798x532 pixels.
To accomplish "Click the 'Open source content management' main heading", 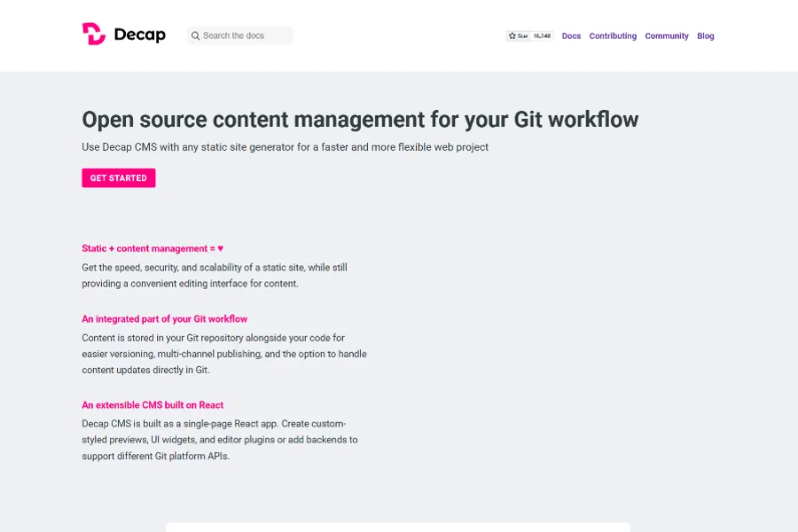I will (360, 120).
